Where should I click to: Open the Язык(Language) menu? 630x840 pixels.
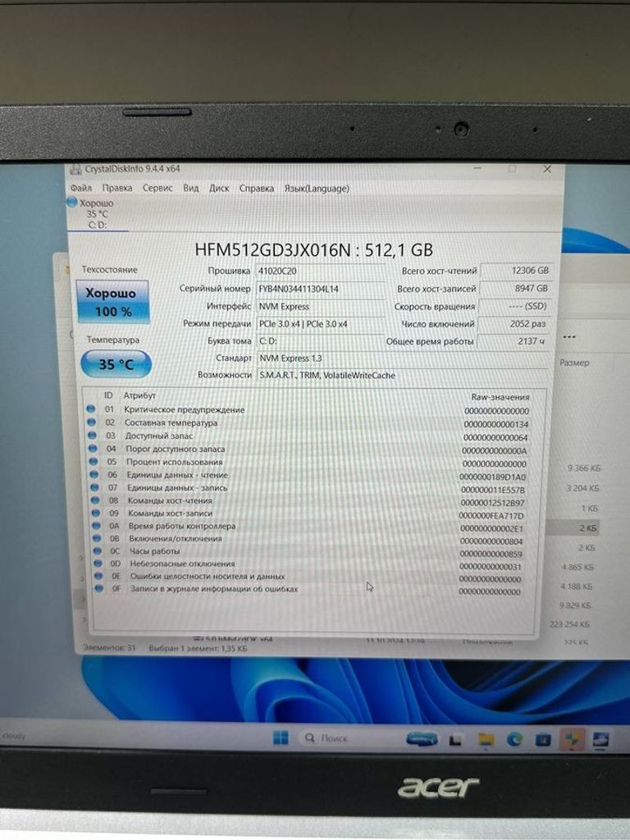(x=316, y=189)
